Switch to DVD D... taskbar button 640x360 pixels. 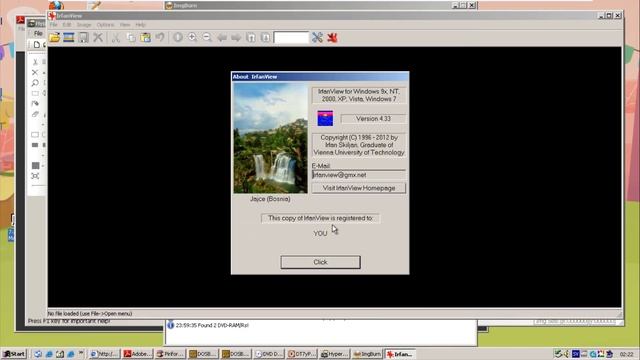pos(269,354)
